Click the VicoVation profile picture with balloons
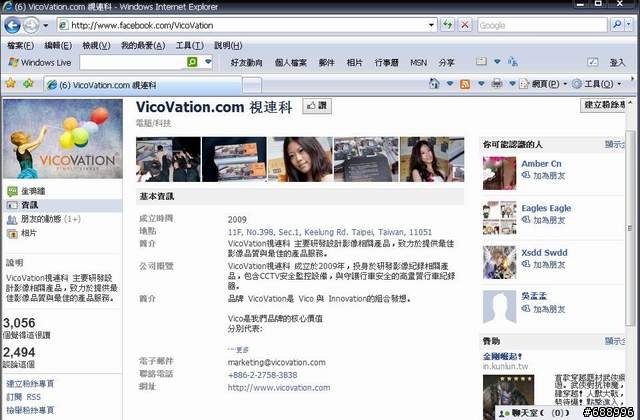 point(62,139)
